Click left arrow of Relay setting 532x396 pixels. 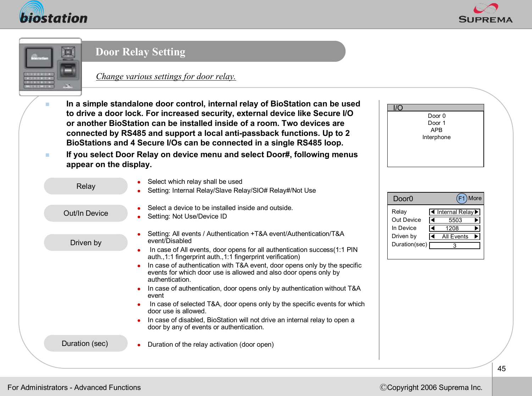tap(432, 212)
